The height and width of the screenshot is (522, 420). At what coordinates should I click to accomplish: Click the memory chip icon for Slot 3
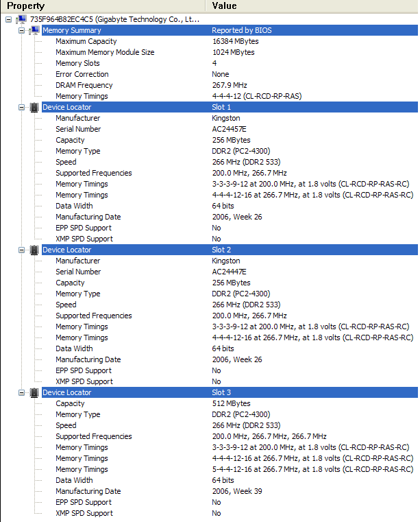tap(34, 393)
